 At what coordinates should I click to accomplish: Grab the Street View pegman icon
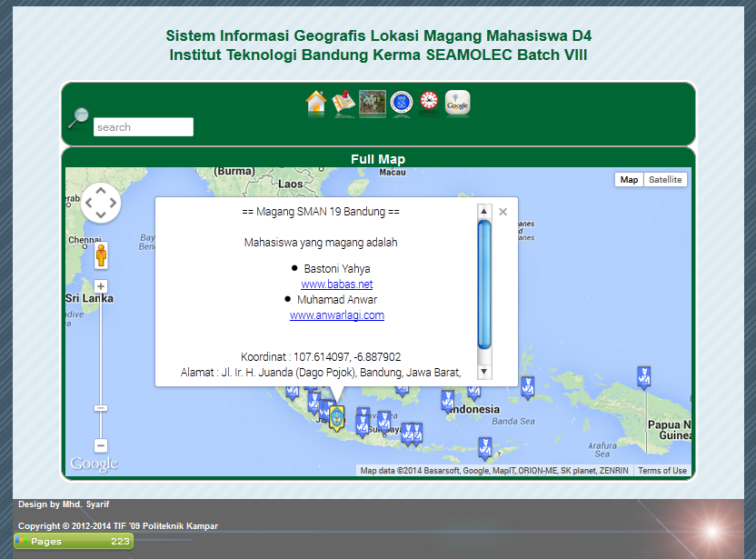(x=100, y=255)
